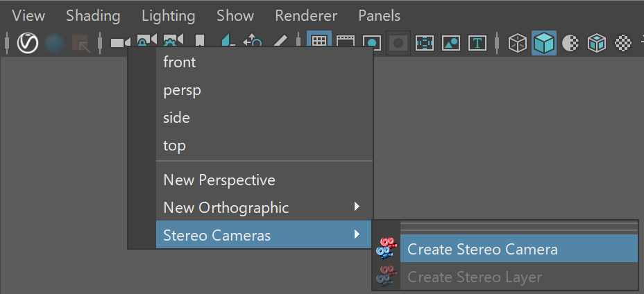Screen dimensions: 644x294
Task: Expand the New Orthographic submenu arrow
Action: tap(357, 207)
